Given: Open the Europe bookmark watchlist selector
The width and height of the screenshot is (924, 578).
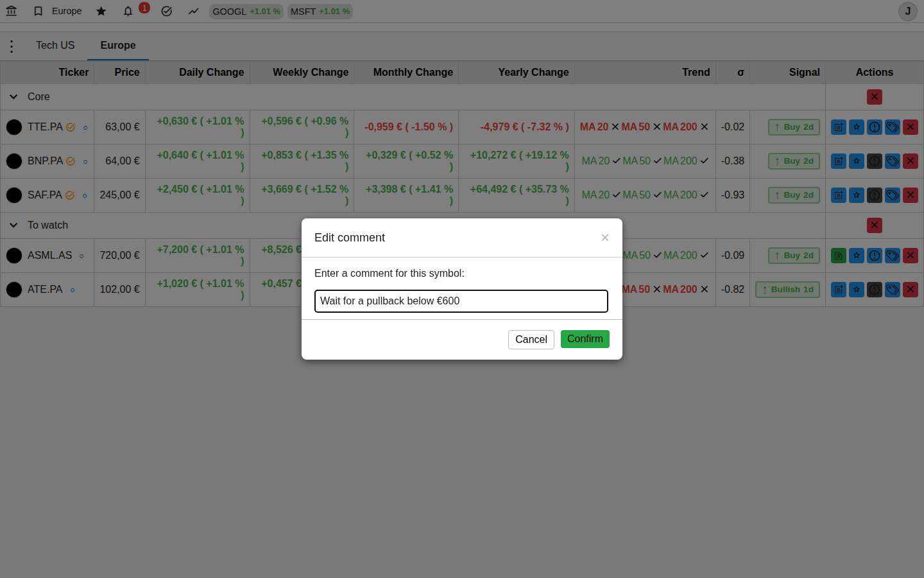Looking at the screenshot, I should tap(58, 11).
